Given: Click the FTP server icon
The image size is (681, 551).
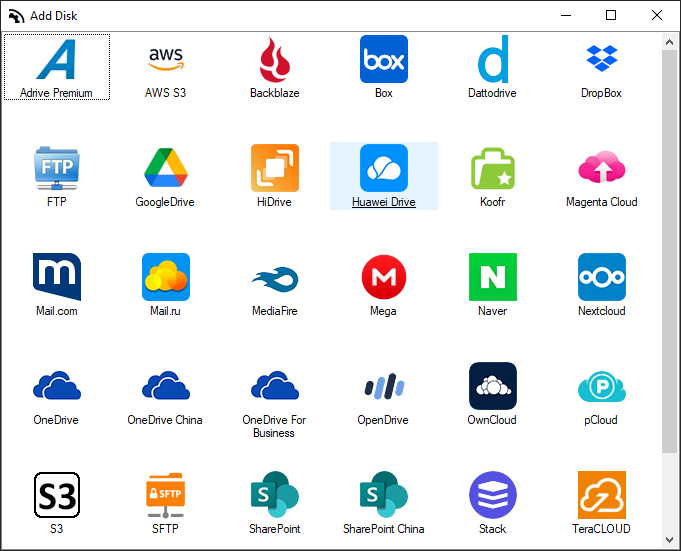Looking at the screenshot, I should pos(56,168).
